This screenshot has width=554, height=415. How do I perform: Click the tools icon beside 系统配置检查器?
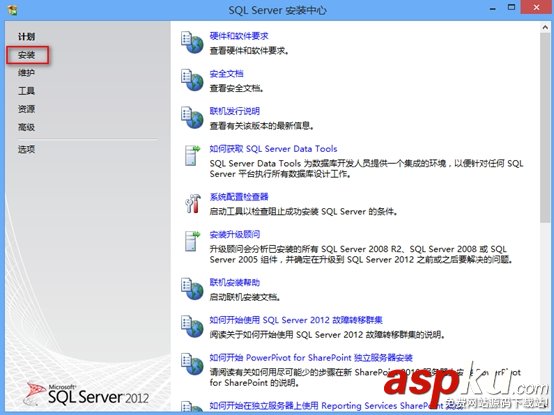click(x=193, y=203)
